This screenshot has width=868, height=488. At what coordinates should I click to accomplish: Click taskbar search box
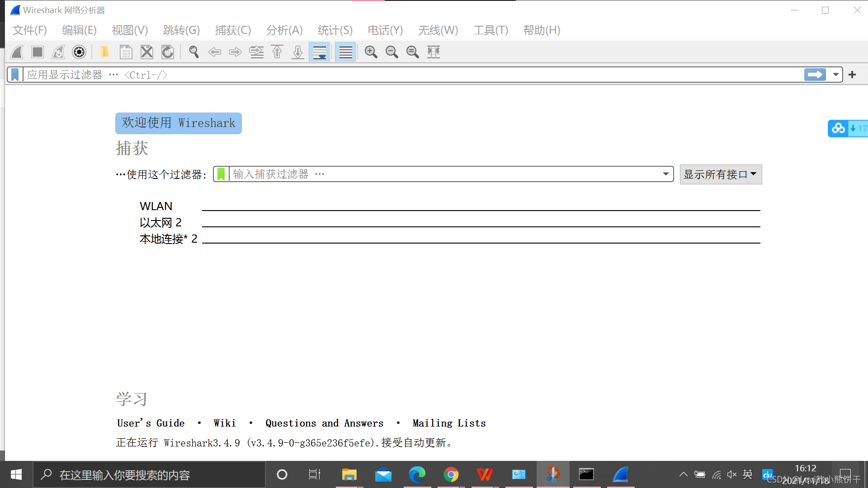point(149,474)
